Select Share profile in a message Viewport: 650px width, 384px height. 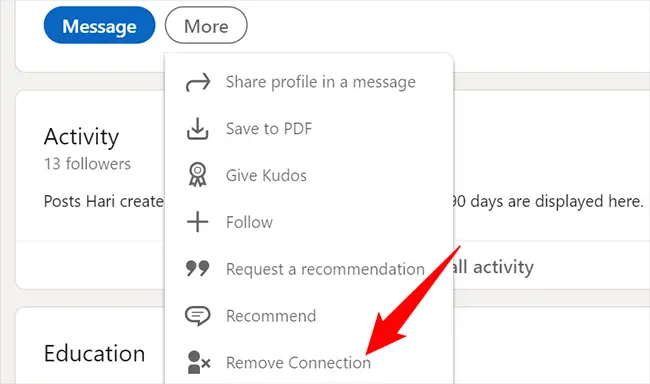click(309, 82)
